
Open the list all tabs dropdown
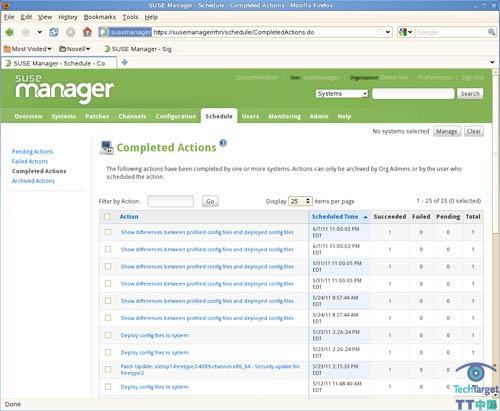[x=492, y=62]
